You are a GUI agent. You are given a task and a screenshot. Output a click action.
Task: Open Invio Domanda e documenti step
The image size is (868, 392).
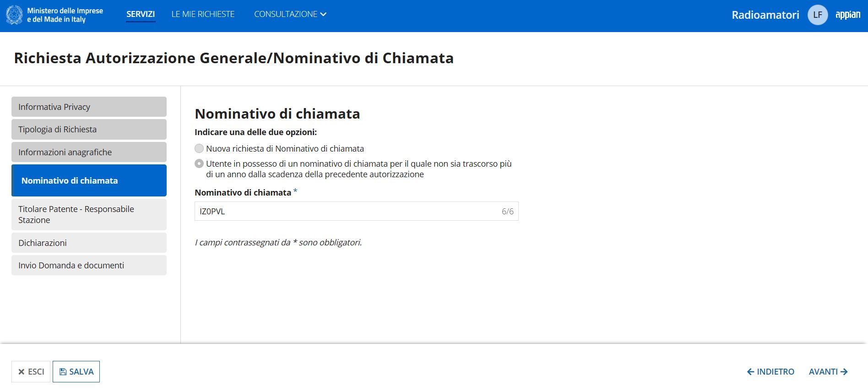point(89,265)
